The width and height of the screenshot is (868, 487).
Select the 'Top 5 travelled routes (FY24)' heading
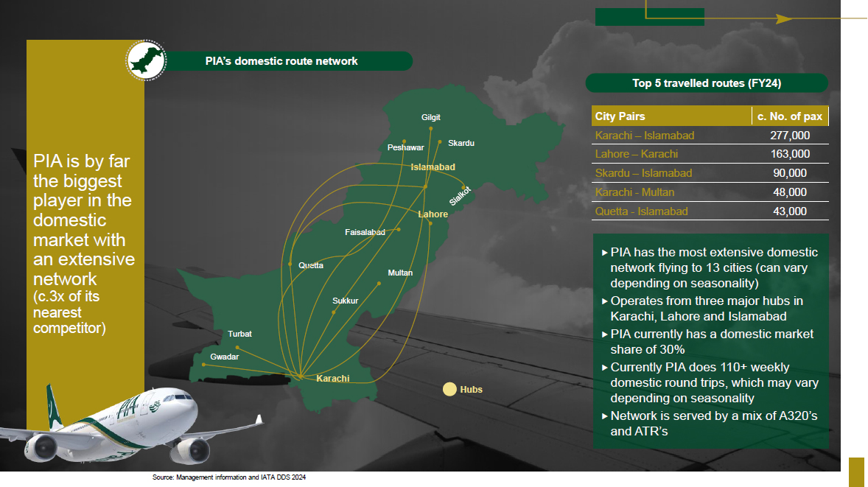pyautogui.click(x=707, y=83)
